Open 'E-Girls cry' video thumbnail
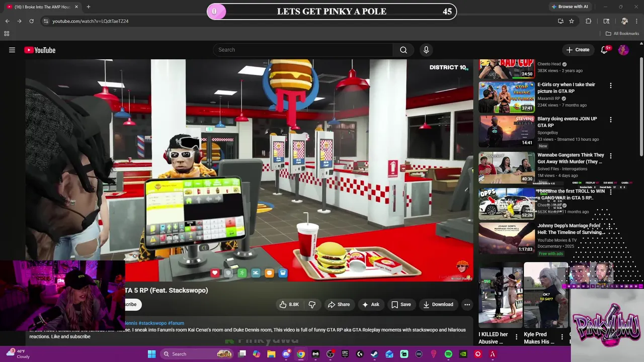The height and width of the screenshot is (362, 644). tap(507, 97)
